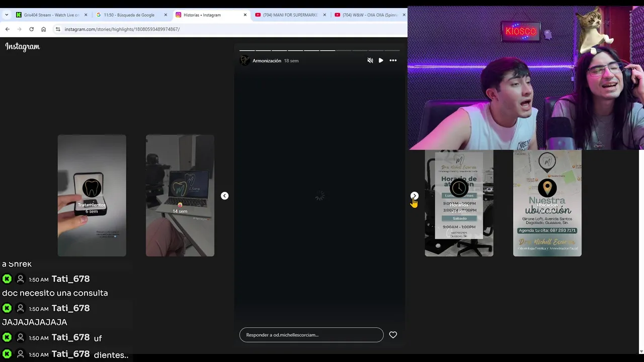Open the Instagram logo home link
The height and width of the screenshot is (362, 644).
click(x=22, y=47)
